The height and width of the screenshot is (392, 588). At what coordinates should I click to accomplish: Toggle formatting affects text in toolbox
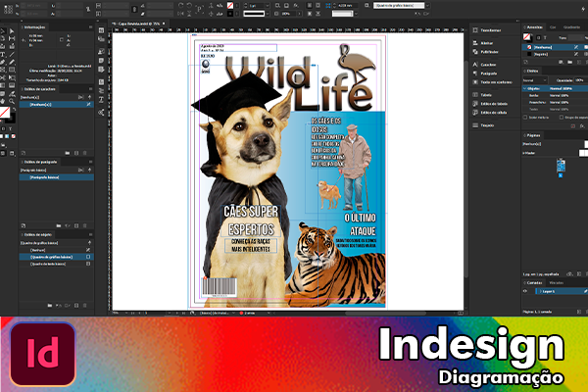(x=10, y=128)
